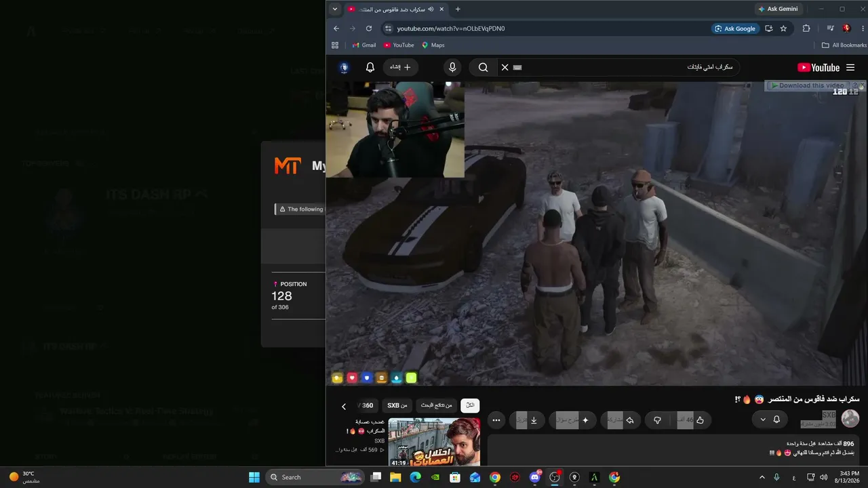The image size is (868, 488).
Task: Click the Ask Google button
Action: click(x=734, y=28)
